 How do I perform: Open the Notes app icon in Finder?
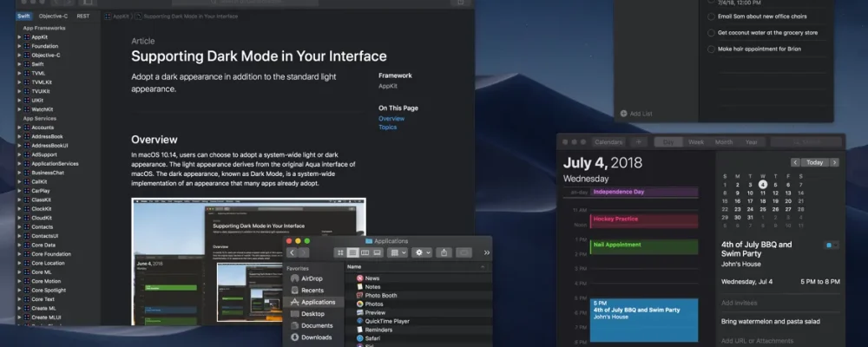[x=360, y=286]
